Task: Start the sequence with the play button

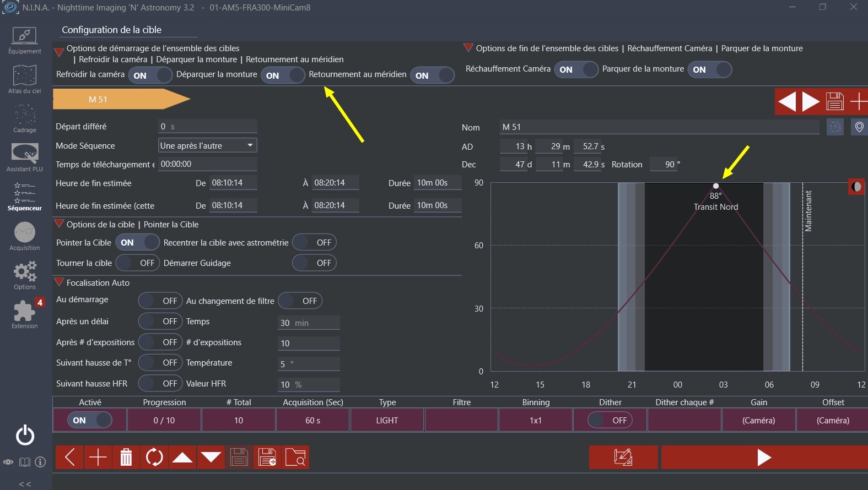Action: (764, 458)
